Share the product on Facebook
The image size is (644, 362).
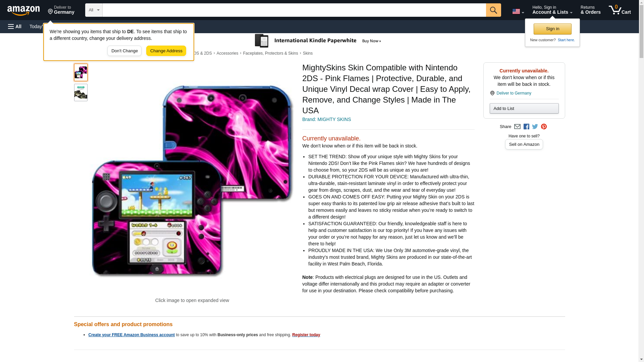pos(526,127)
